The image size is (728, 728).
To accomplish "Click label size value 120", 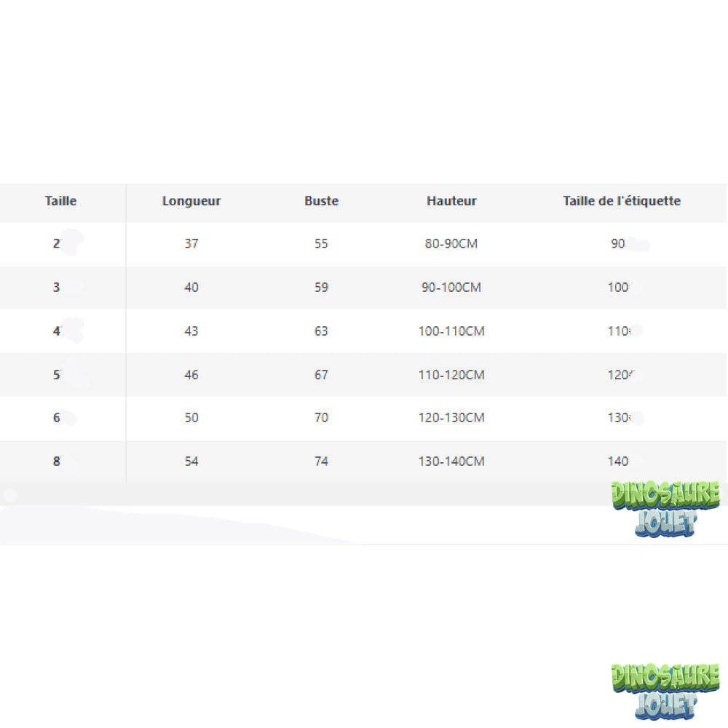I will coord(618,375).
